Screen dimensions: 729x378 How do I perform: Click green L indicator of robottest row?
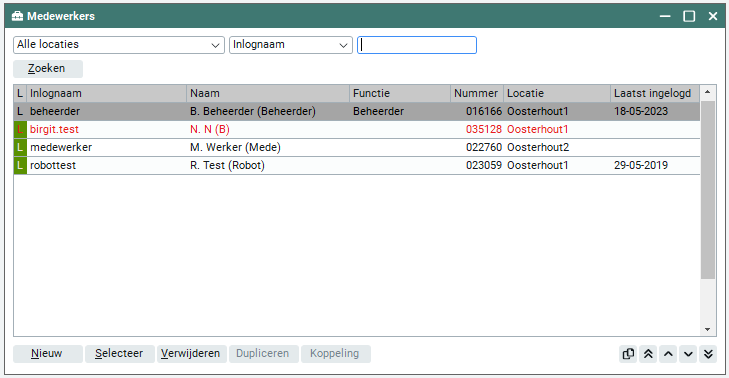coord(20,166)
